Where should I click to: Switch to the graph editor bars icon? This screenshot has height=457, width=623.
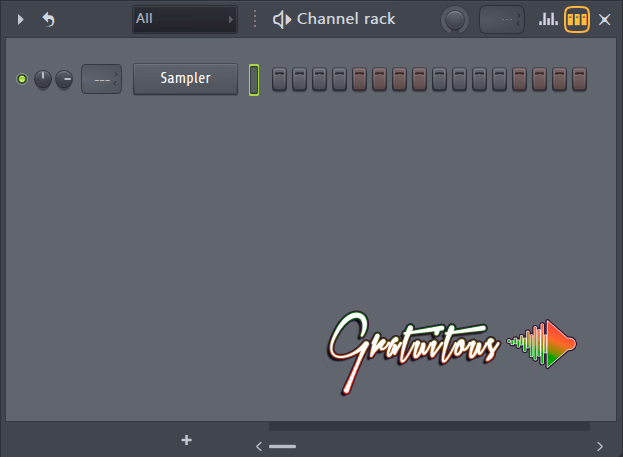548,19
